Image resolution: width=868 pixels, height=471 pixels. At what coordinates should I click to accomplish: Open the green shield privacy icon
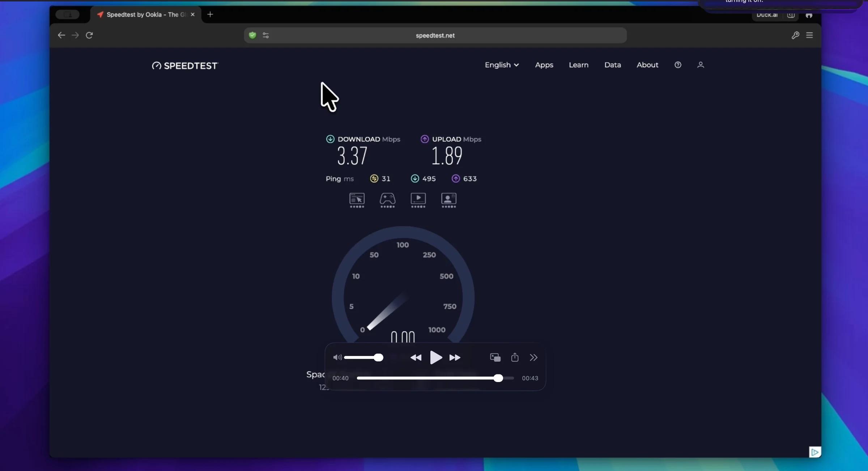coord(252,35)
